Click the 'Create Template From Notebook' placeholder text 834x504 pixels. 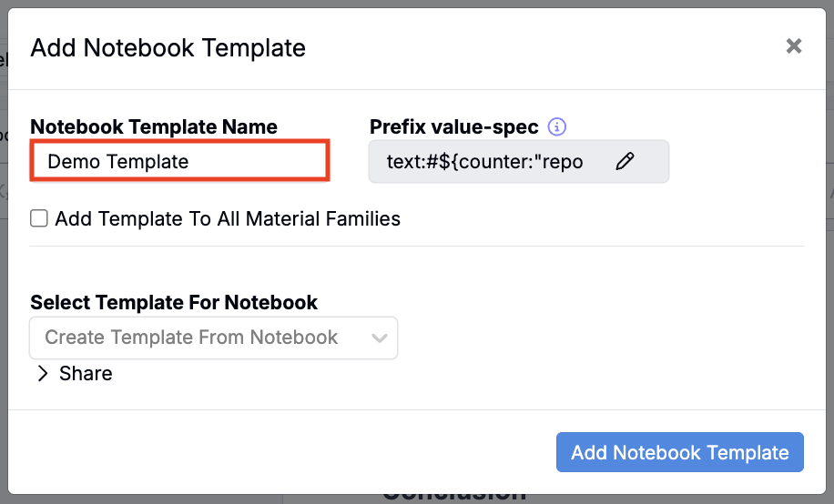191,338
